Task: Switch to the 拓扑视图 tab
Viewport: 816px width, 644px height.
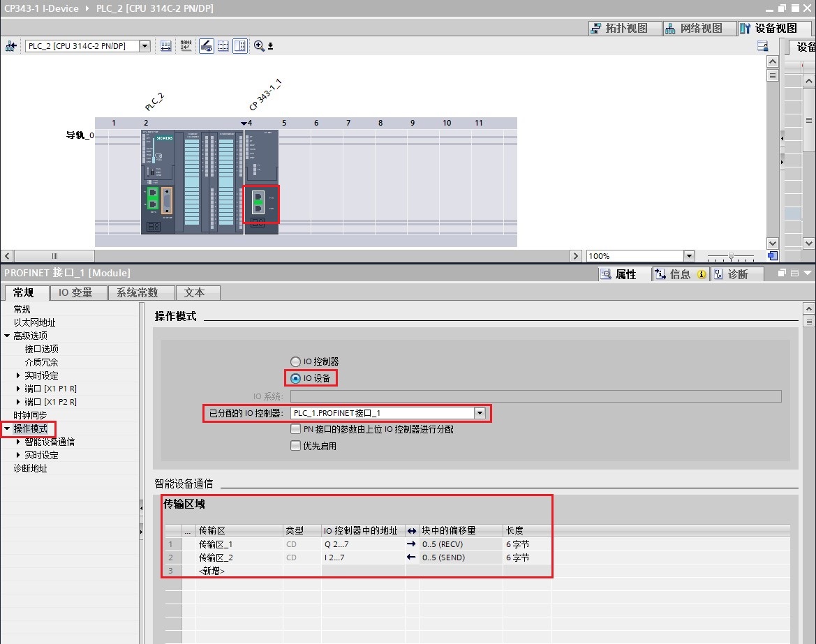Action: tap(625, 28)
